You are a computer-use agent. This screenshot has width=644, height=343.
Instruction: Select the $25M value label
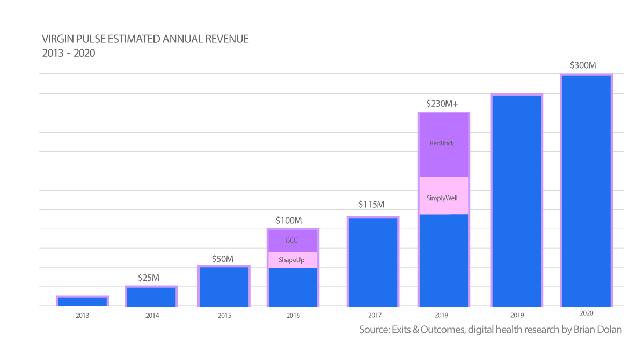coord(149,278)
